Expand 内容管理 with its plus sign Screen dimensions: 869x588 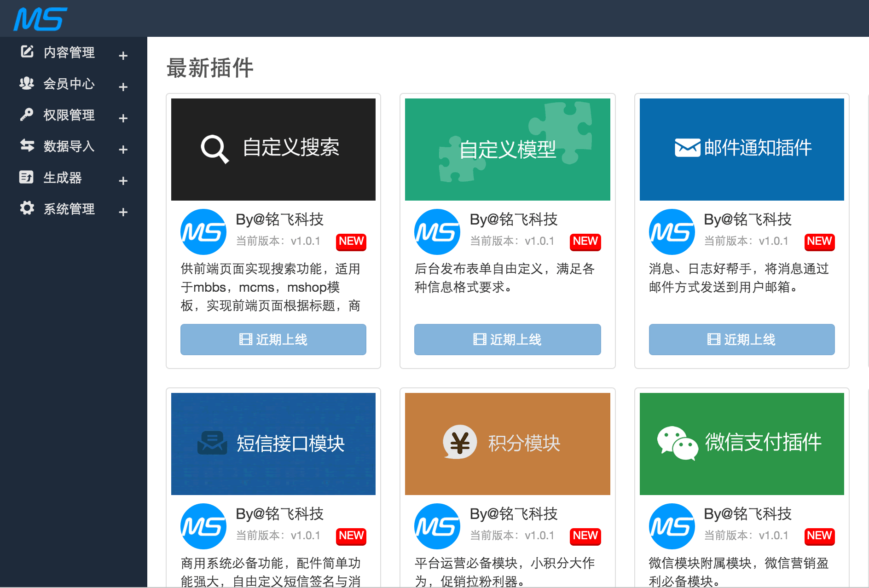pyautogui.click(x=123, y=56)
